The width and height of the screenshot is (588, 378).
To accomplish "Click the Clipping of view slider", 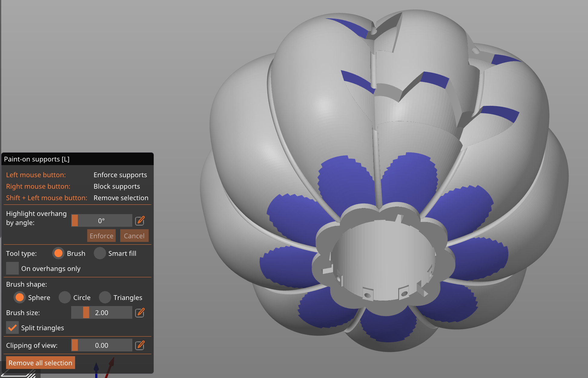I will [101, 345].
